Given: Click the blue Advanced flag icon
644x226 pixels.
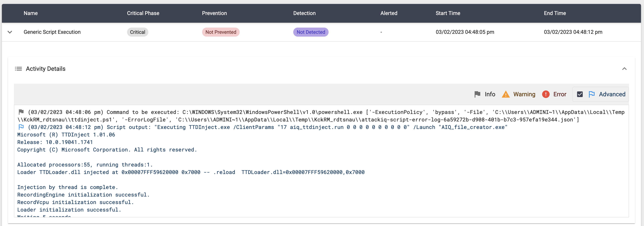Looking at the screenshot, I should click(x=592, y=94).
